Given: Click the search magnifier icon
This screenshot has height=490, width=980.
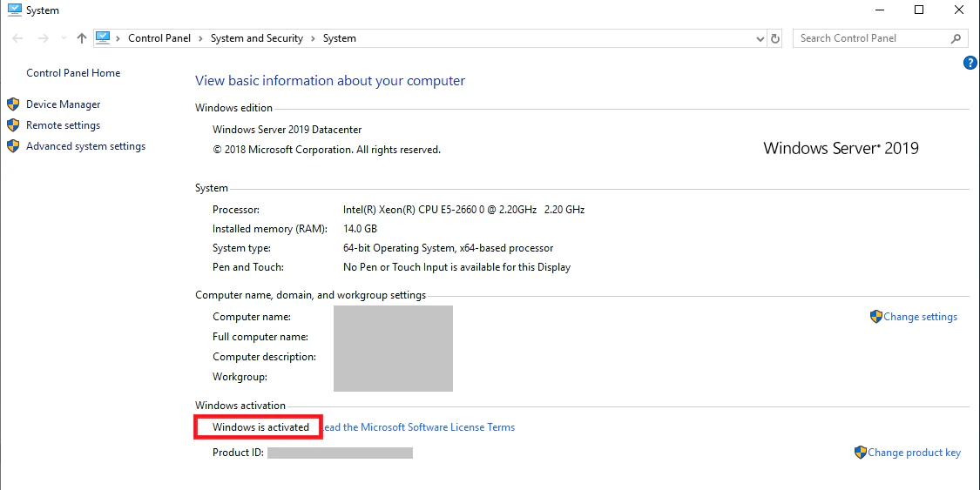Looking at the screenshot, I should coord(956,38).
